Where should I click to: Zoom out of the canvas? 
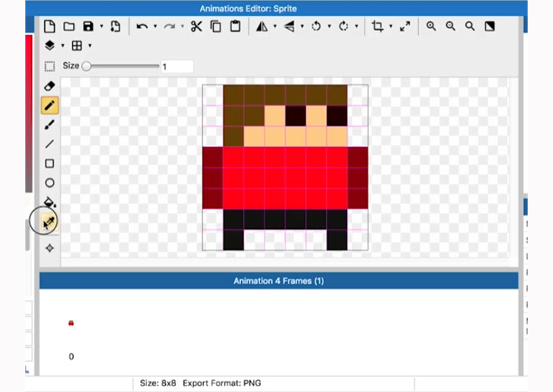[450, 26]
